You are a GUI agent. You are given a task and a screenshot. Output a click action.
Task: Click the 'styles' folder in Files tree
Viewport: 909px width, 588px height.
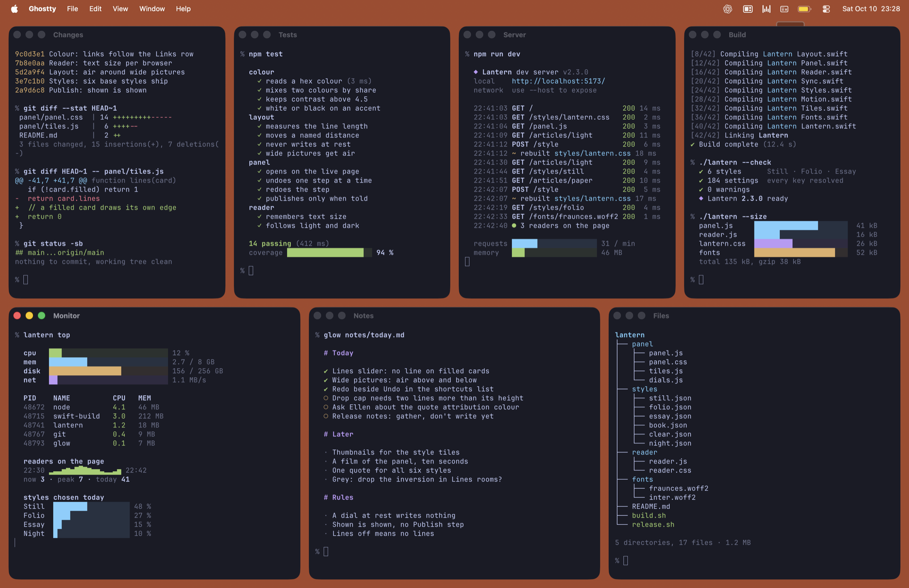(x=644, y=389)
